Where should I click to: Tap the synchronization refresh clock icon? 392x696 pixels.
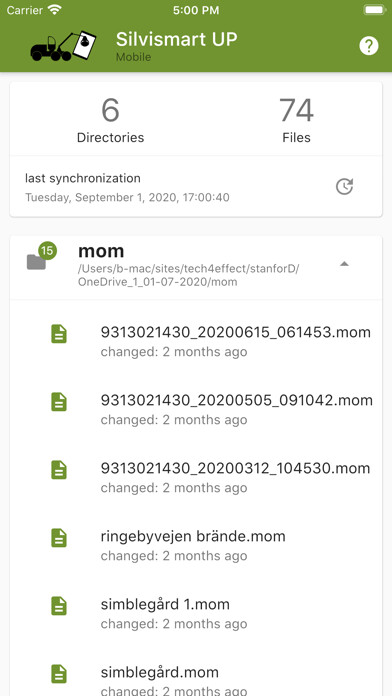coord(344,186)
